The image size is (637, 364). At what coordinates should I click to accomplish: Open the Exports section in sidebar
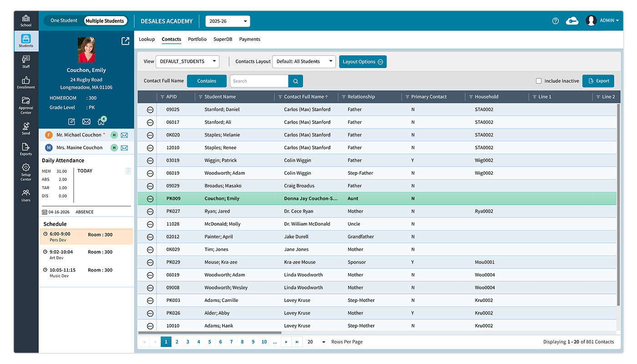(26, 149)
